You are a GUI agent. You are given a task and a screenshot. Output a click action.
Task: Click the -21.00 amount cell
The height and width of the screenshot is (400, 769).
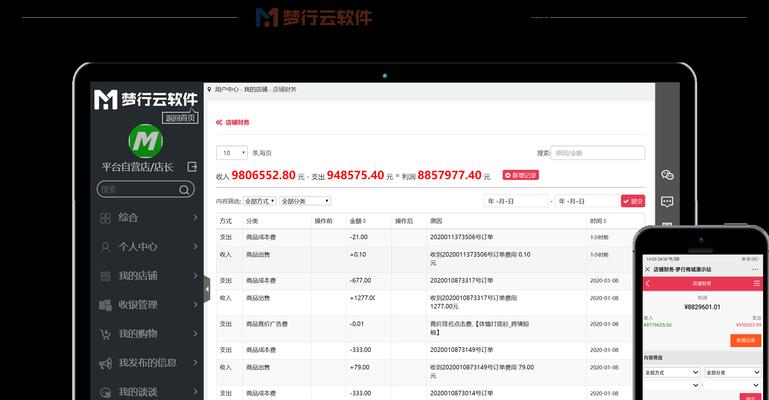tap(359, 237)
